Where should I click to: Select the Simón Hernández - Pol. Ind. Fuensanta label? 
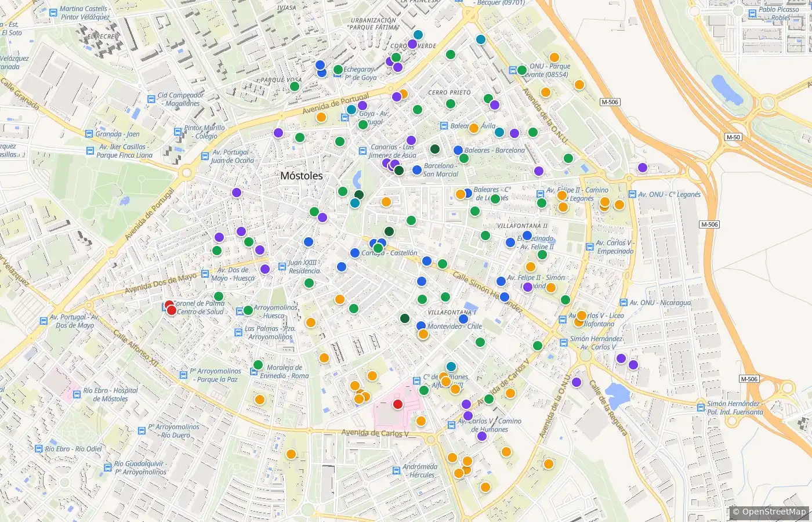(x=735, y=408)
